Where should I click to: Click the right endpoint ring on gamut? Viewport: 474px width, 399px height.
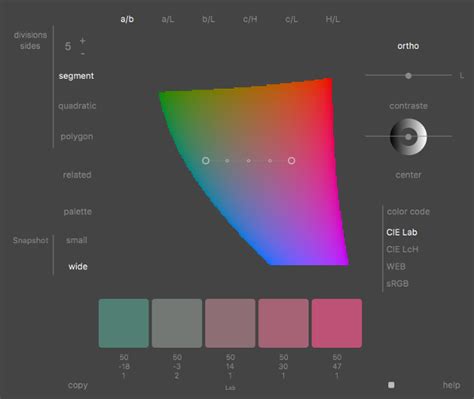(x=291, y=161)
